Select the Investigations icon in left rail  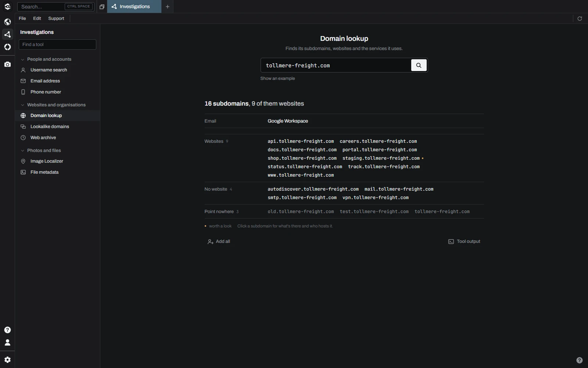[x=7, y=34]
